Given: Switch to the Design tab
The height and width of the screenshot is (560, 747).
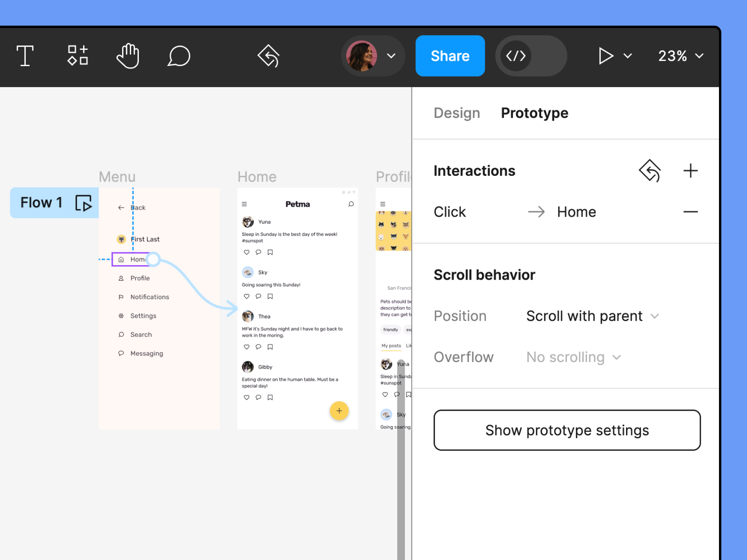Looking at the screenshot, I should (457, 113).
